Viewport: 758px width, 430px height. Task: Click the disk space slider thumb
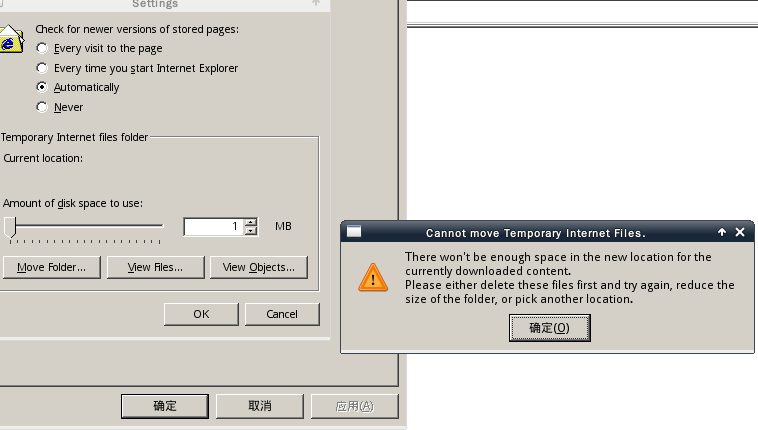[x=10, y=227]
